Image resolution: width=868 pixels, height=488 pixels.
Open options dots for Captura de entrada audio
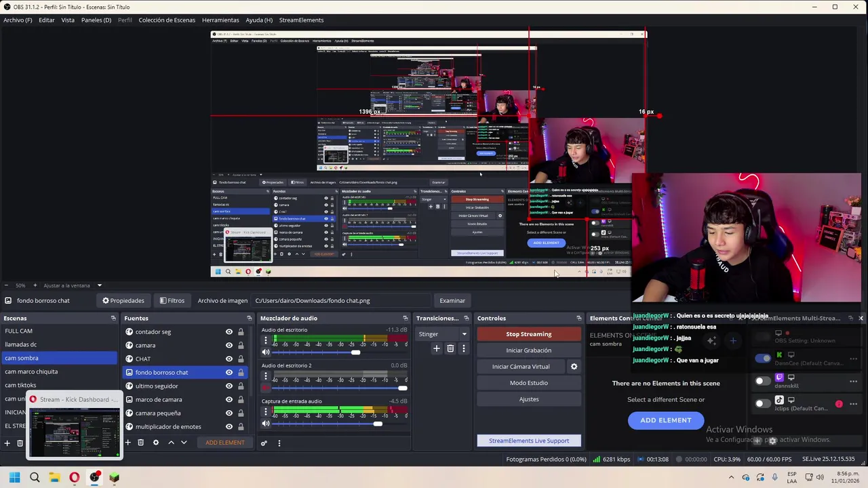click(x=266, y=411)
